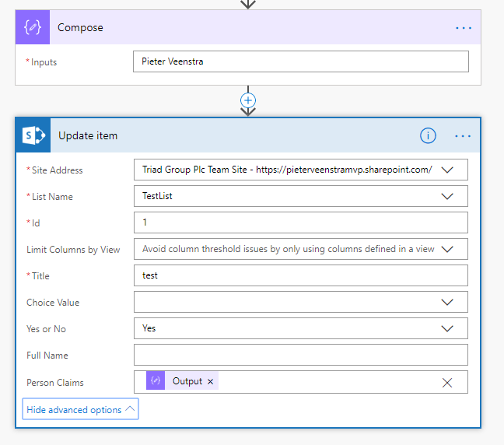Viewport: 504px width, 445px height.
Task: Click the Person Claims label
Action: coord(55,383)
